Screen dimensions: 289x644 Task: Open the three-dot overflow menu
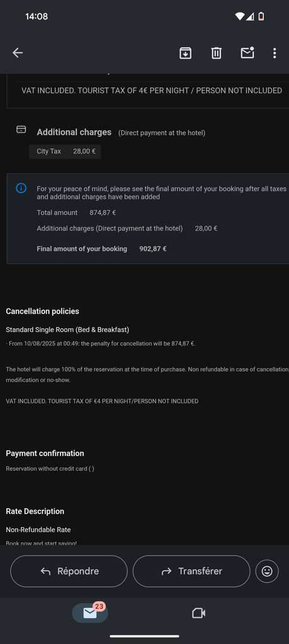275,53
